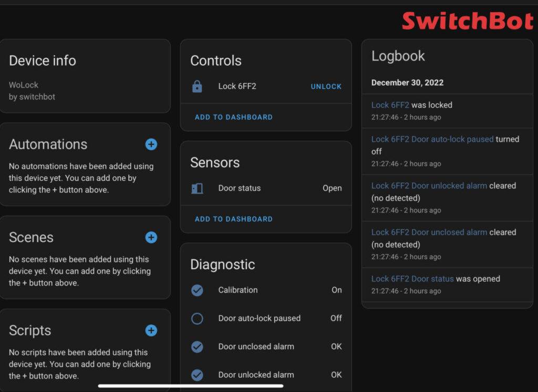Open the "Lock 6FF2" logbook link
Image resolution: width=538 pixels, height=392 pixels.
(390, 105)
